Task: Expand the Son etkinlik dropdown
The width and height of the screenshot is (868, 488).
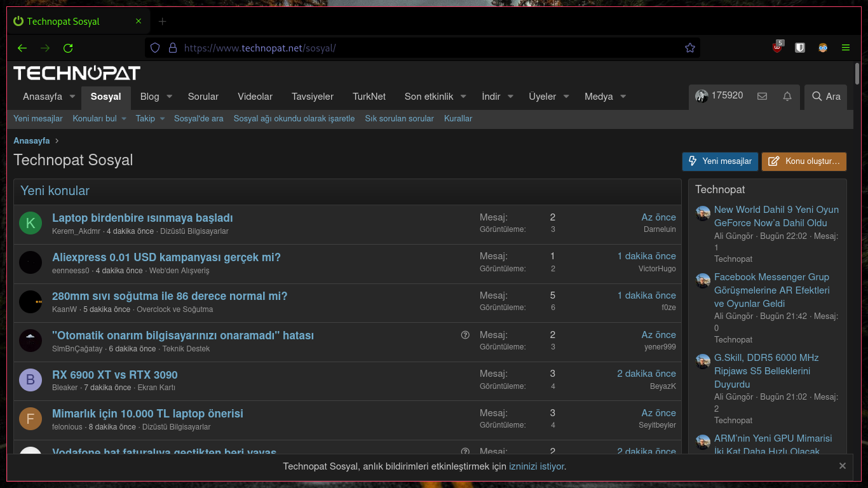Action: point(430,97)
